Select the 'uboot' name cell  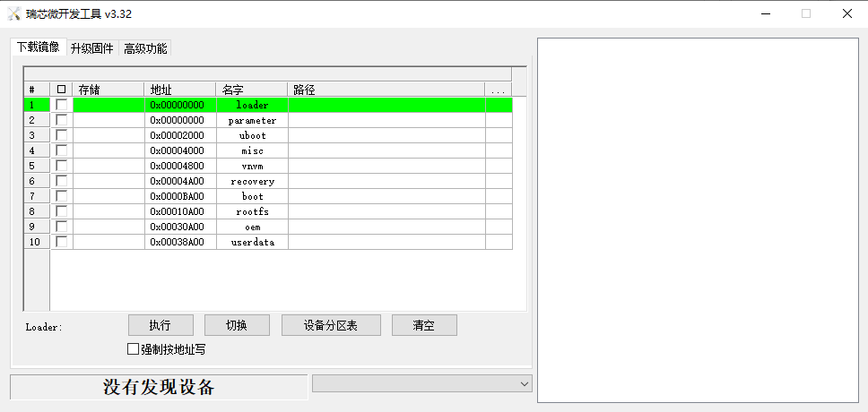(253, 135)
